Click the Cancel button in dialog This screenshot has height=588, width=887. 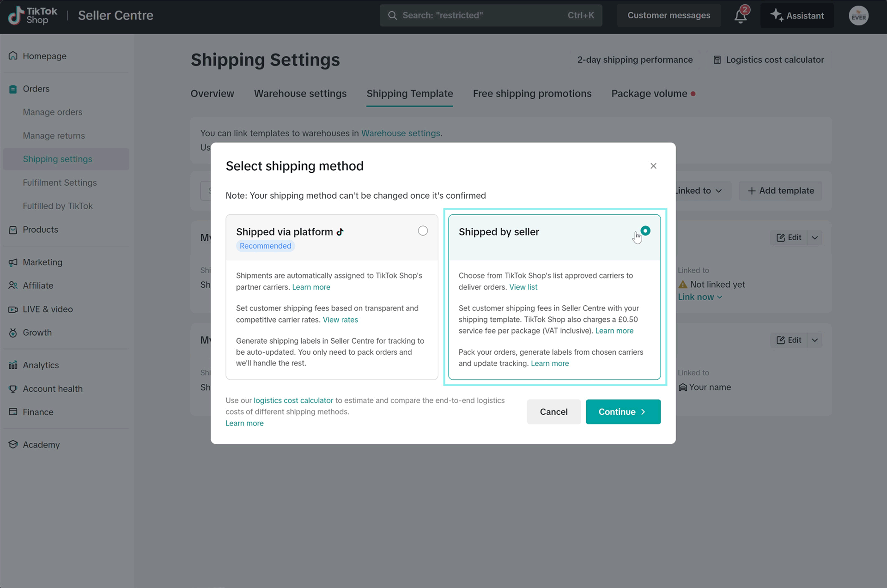(x=553, y=412)
